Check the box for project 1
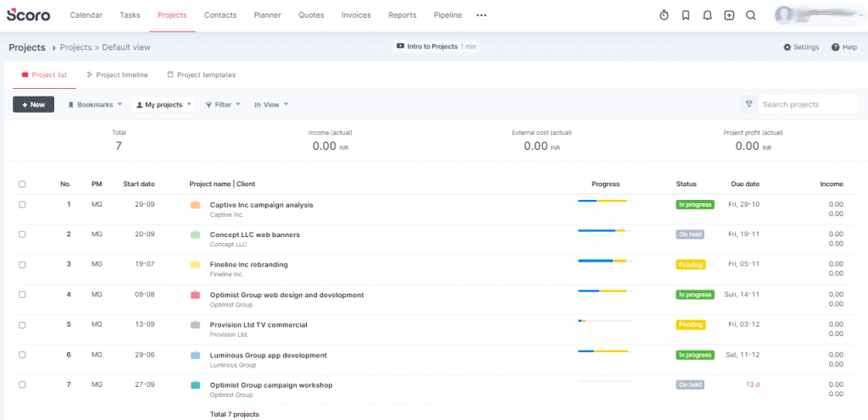 pyautogui.click(x=22, y=204)
